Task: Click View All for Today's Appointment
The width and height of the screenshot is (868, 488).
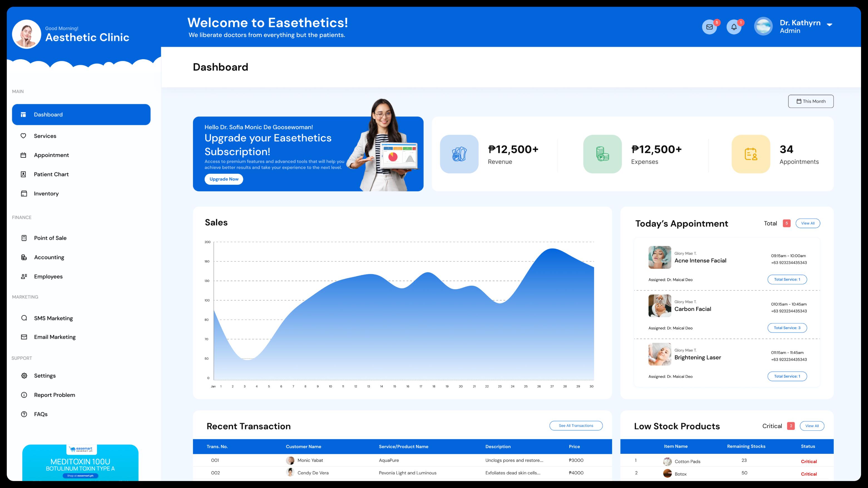Action: (x=807, y=223)
